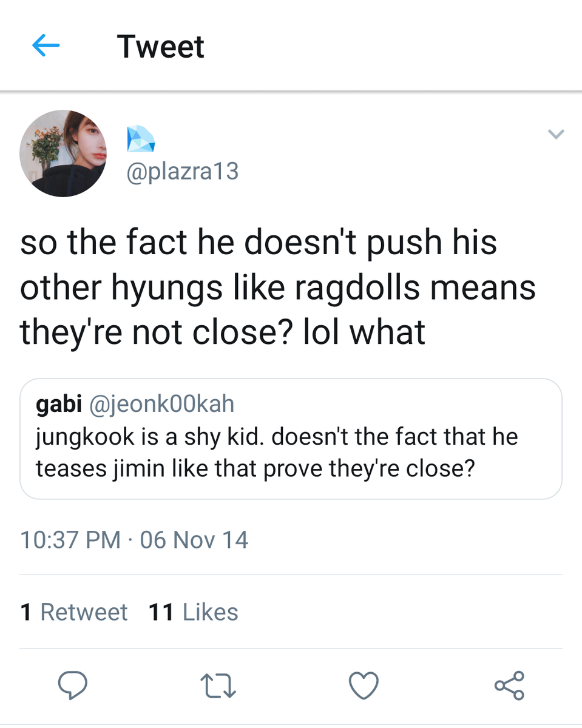Tap the quoted text about jungkook
The height and width of the screenshot is (728, 582).
[277, 453]
